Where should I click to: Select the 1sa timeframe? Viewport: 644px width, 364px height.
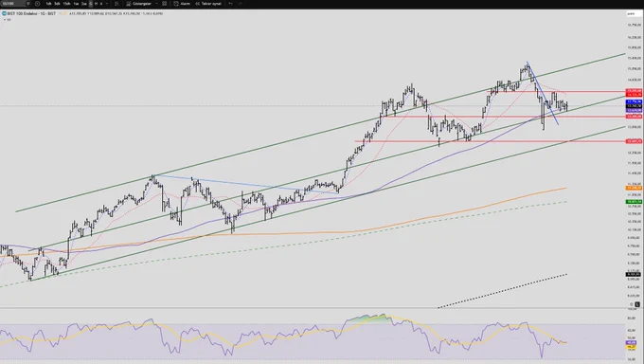coord(76,4)
